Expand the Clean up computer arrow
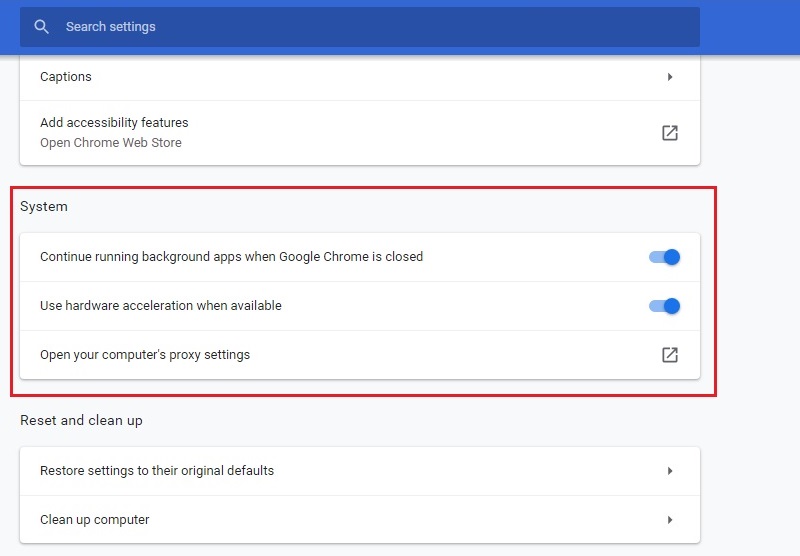800x556 pixels. [670, 520]
